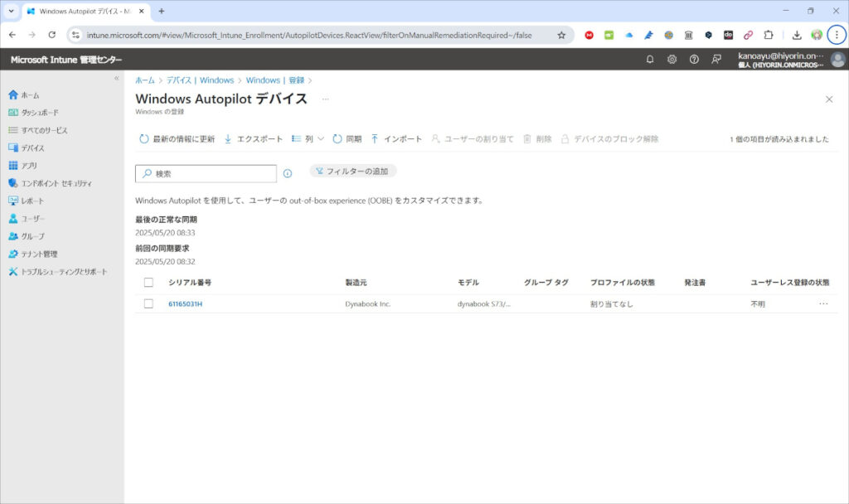The height and width of the screenshot is (504, 849).
Task: Open テナント管理 in the sidebar
Action: point(32,254)
